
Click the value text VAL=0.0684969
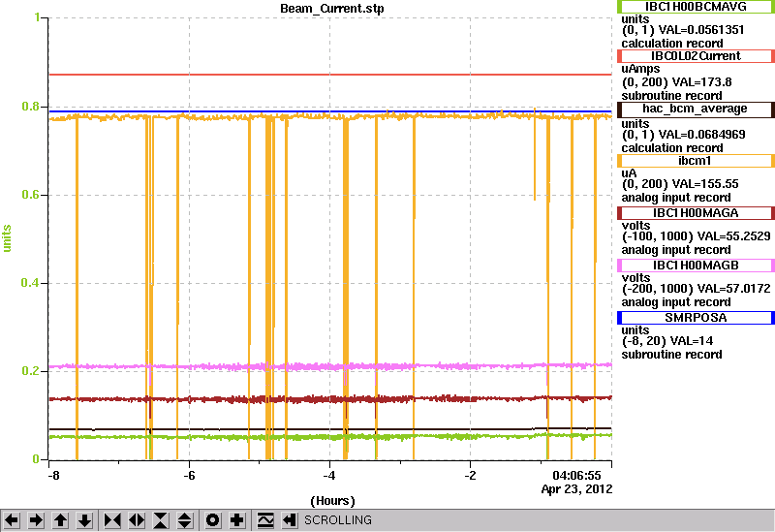click(702, 135)
